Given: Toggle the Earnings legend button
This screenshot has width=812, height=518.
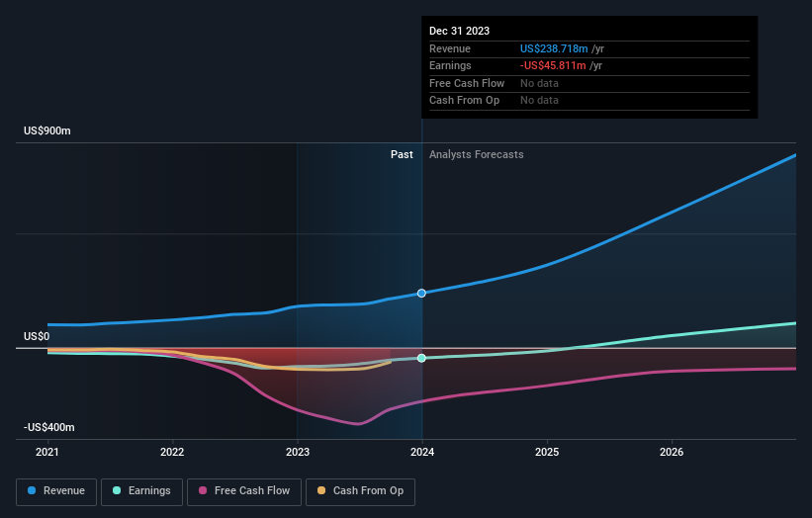Looking at the screenshot, I should point(141,491).
